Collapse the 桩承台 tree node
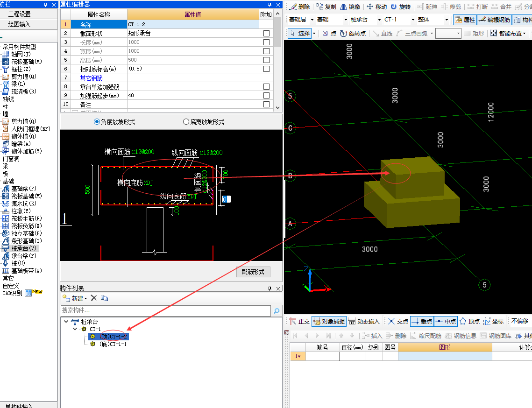This screenshot has width=532, height=408. point(66,321)
